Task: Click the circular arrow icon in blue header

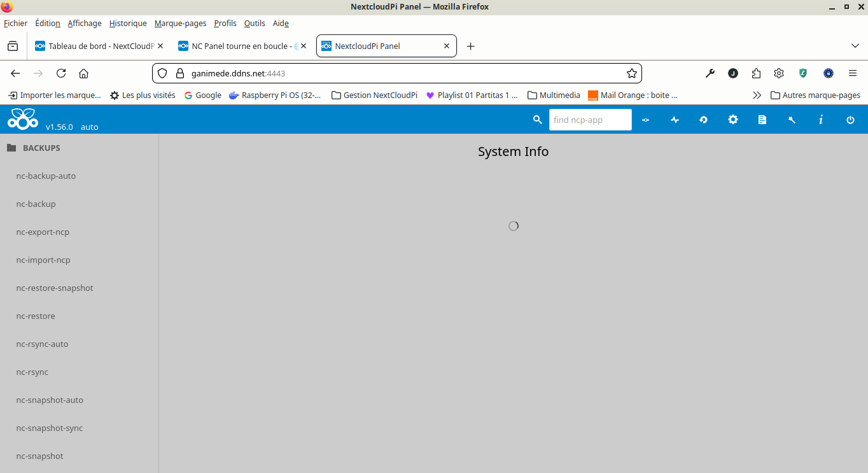Action: [704, 120]
